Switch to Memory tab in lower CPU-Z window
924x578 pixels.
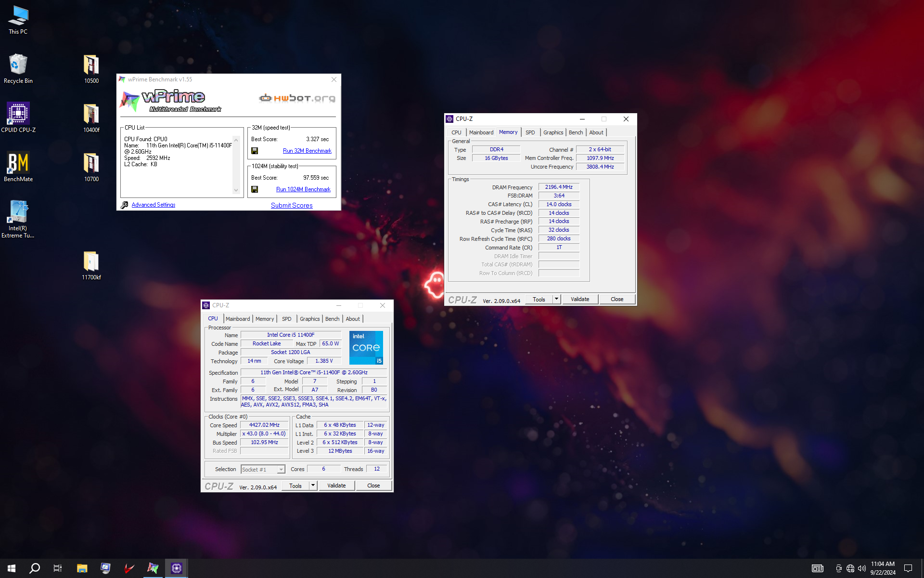(x=265, y=319)
